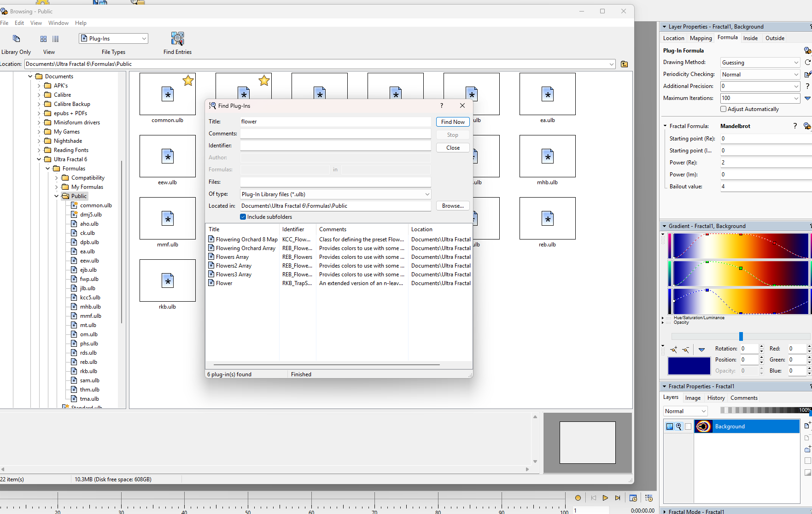Click the edit formula icon beside Periodicity Checking
This screenshot has width=812, height=514.
[807, 74]
